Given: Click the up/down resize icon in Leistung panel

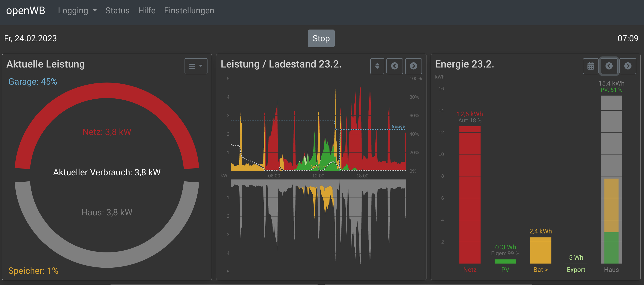Looking at the screenshot, I should coord(377,66).
